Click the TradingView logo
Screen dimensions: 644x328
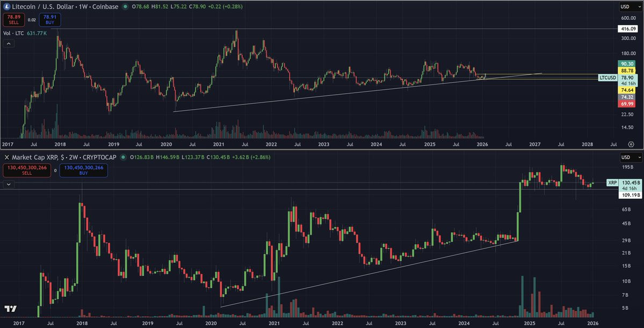pyautogui.click(x=11, y=309)
